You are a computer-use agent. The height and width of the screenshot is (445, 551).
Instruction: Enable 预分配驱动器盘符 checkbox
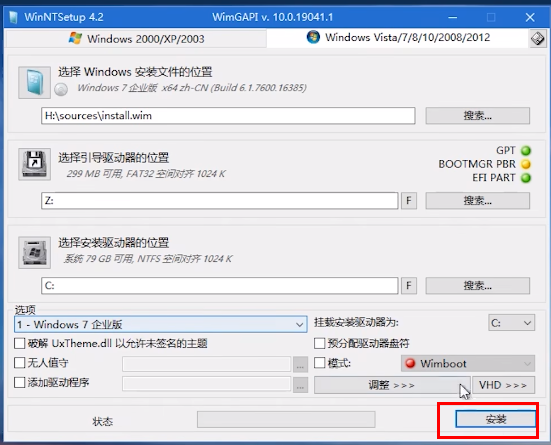[319, 343]
